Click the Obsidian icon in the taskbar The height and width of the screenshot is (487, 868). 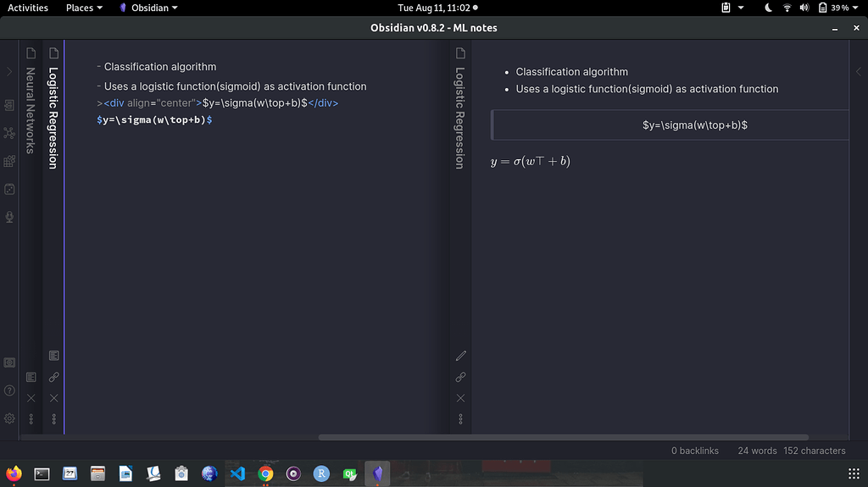(377, 473)
